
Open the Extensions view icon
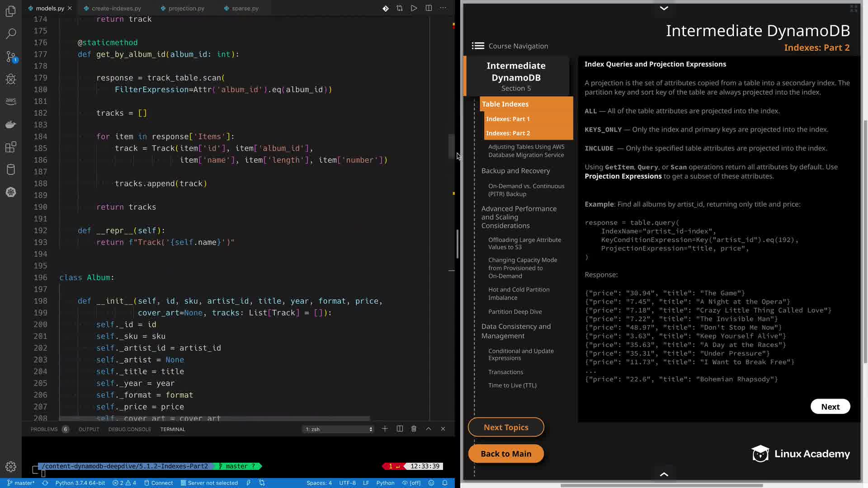pos(11,147)
